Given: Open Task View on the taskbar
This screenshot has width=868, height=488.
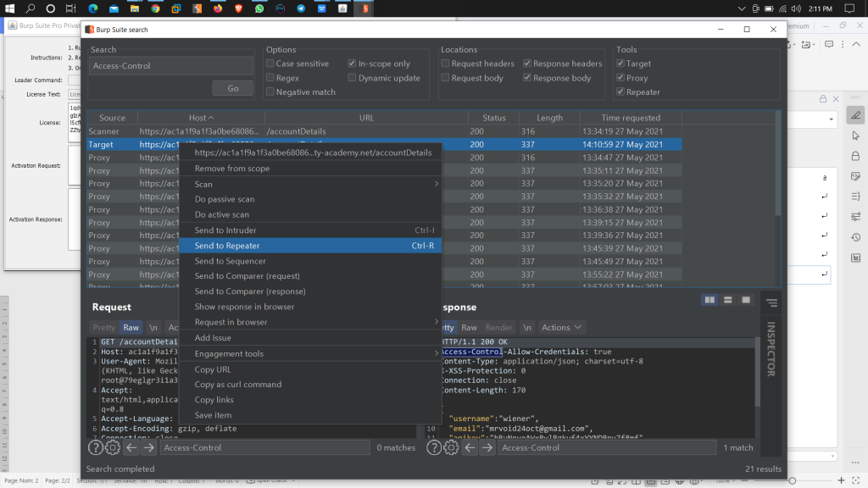Looking at the screenshot, I should tap(71, 8).
